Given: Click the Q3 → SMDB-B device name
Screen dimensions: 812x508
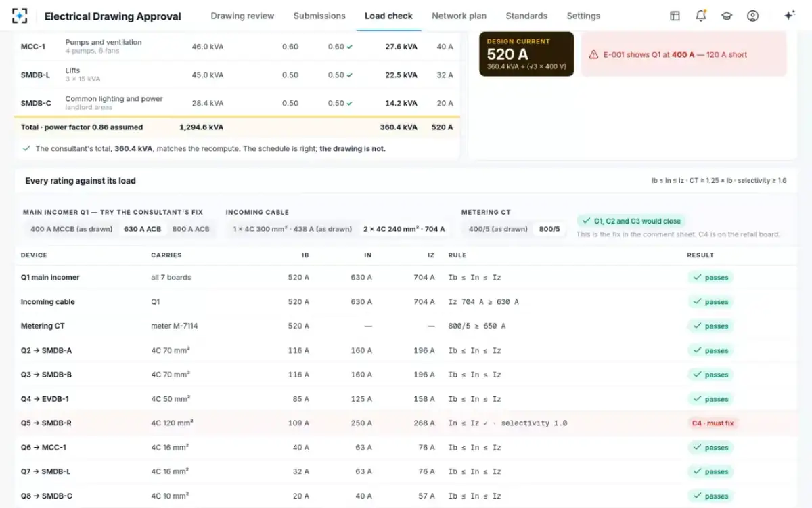Looking at the screenshot, I should [46, 375].
